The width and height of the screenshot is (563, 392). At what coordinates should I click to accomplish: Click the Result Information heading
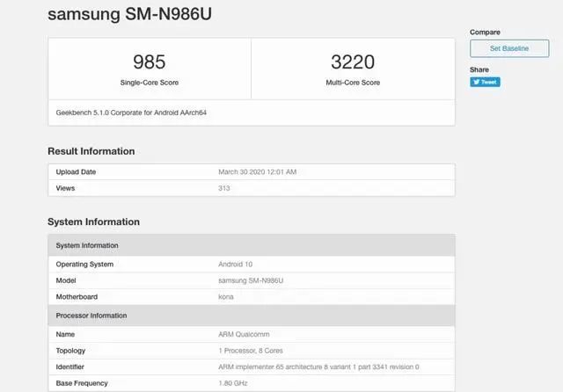91,151
